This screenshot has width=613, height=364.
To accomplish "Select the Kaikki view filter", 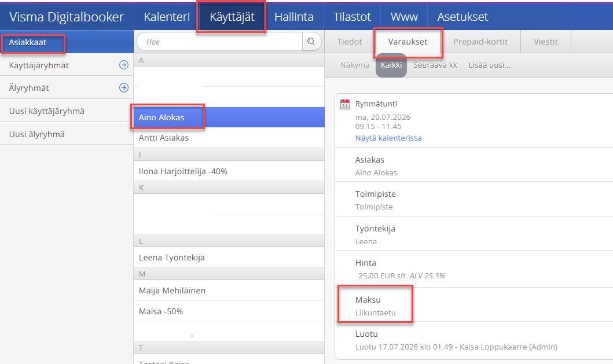I will 391,65.
